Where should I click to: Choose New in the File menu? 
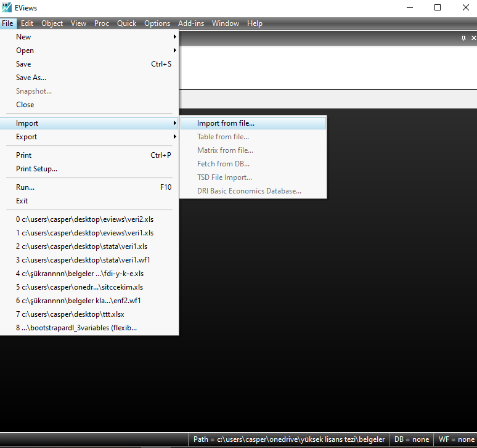click(x=89, y=37)
